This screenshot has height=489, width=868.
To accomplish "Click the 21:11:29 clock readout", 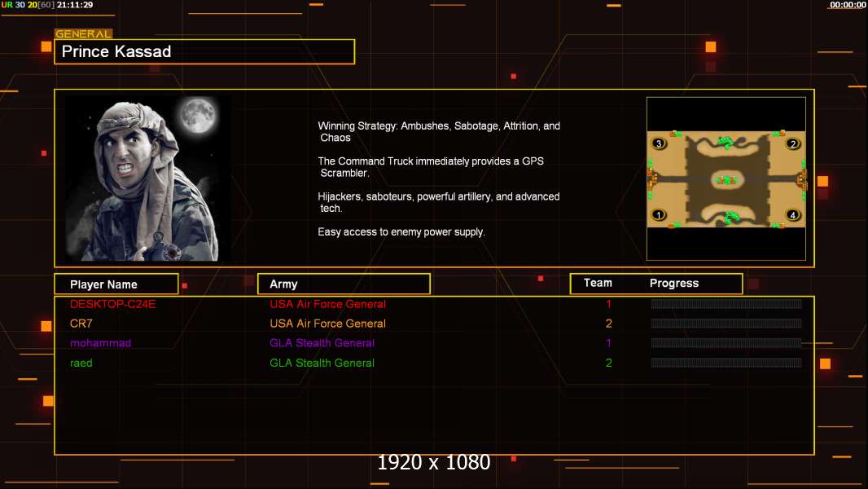I will click(x=75, y=5).
